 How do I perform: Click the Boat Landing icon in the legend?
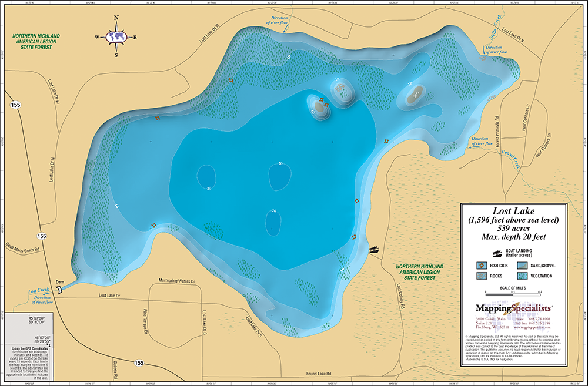(x=497, y=253)
